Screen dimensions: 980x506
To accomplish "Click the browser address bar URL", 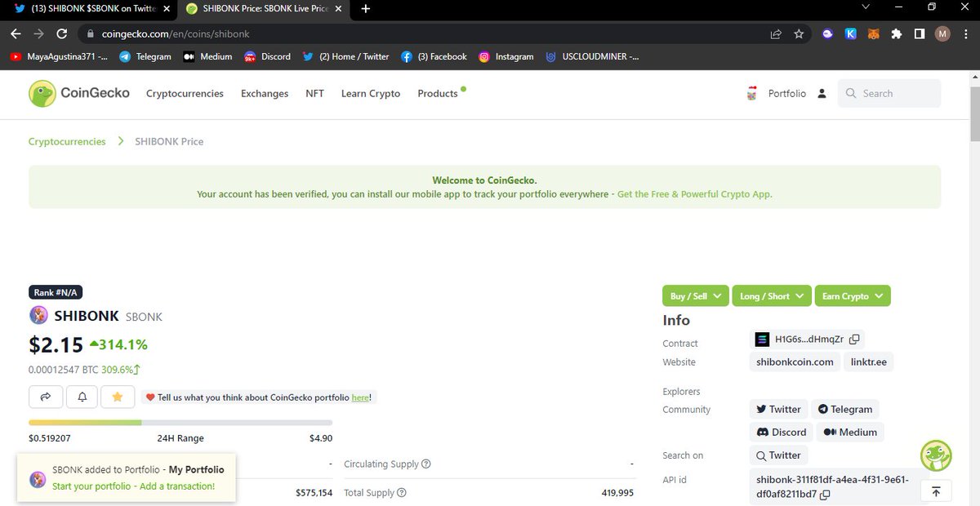I will [176, 34].
